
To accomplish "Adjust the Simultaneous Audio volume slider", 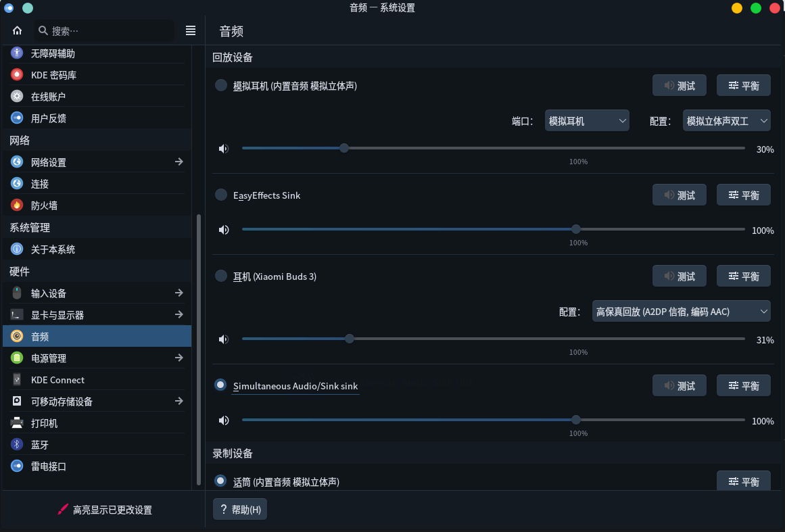I will point(575,420).
